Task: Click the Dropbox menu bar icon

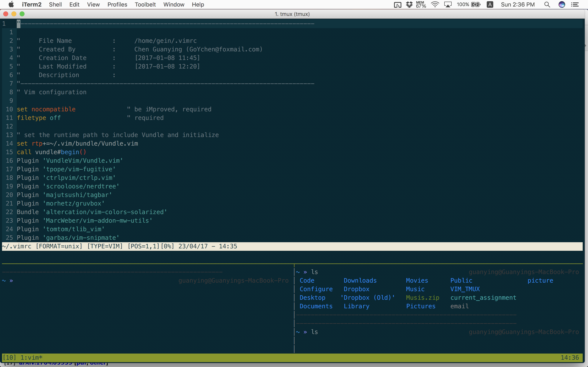Action: tap(409, 4)
